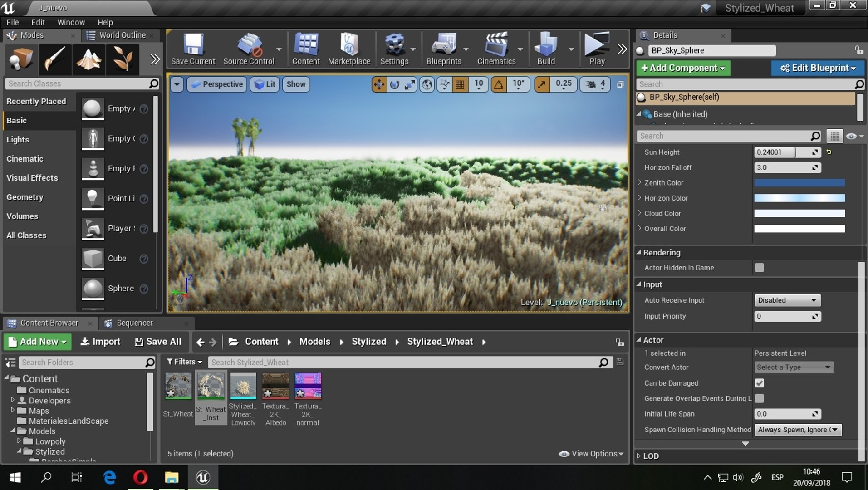Viewport: 868px width, 490px height.
Task: Open Auto Receive Input dropdown
Action: click(x=787, y=300)
